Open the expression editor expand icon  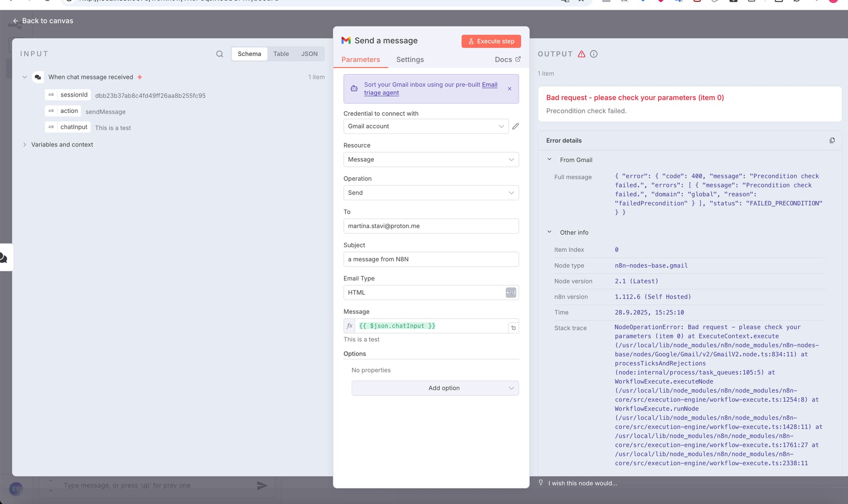coord(514,328)
